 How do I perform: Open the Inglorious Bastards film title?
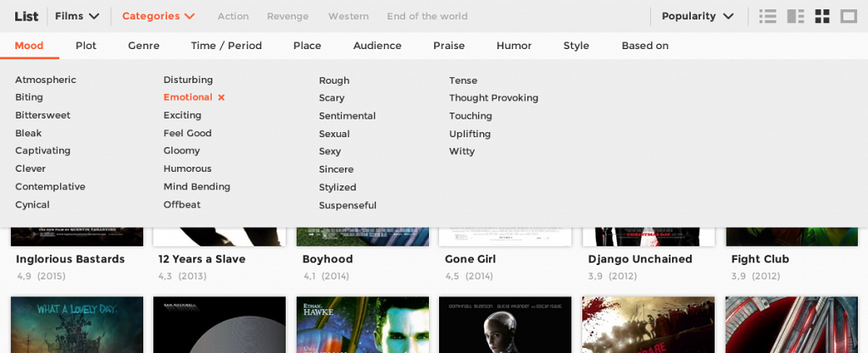[70, 259]
